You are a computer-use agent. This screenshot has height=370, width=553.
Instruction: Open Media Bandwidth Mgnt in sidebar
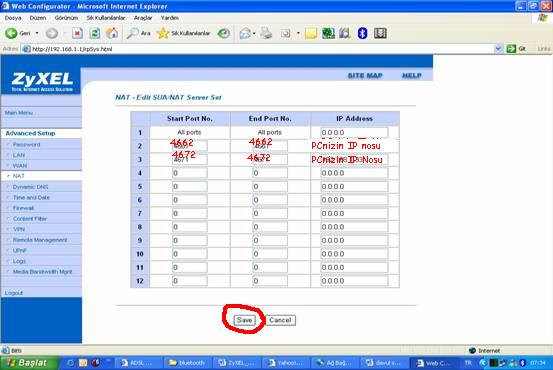coord(42,272)
